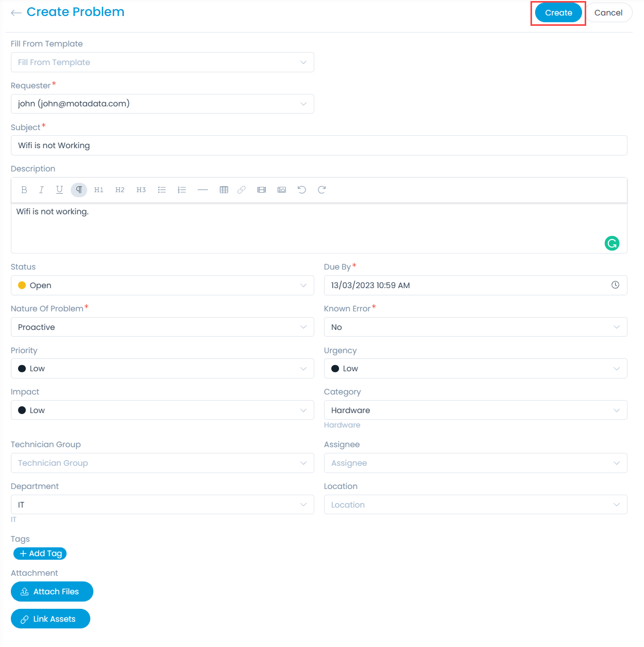
Task: Click the Bold formatting icon
Action: (x=24, y=190)
